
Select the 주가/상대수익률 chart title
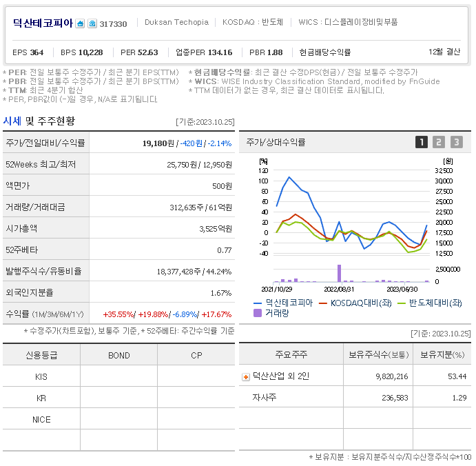click(x=276, y=142)
